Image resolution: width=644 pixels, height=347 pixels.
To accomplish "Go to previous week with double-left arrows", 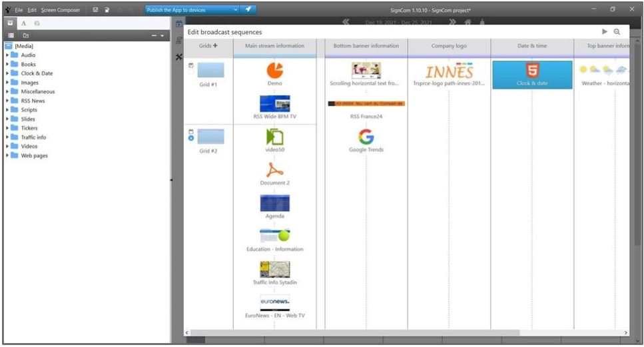I will pyautogui.click(x=346, y=22).
